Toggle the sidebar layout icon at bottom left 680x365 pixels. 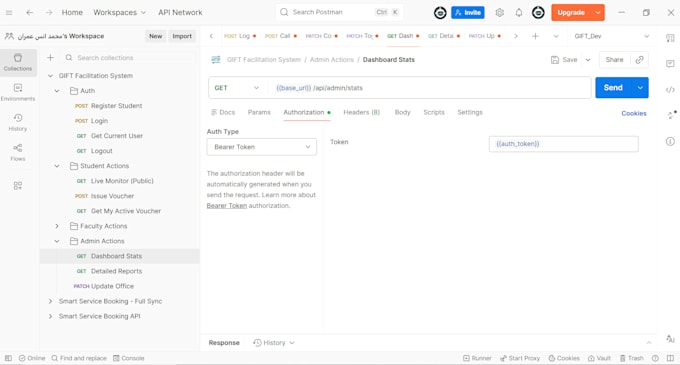point(8,358)
